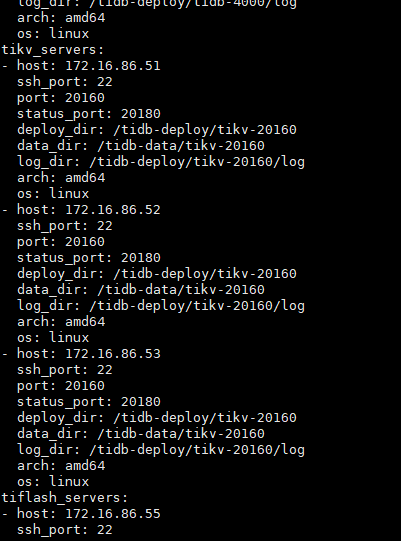The image size is (401, 541).
Task: Click the tiflash_servers section header
Action: 65,498
